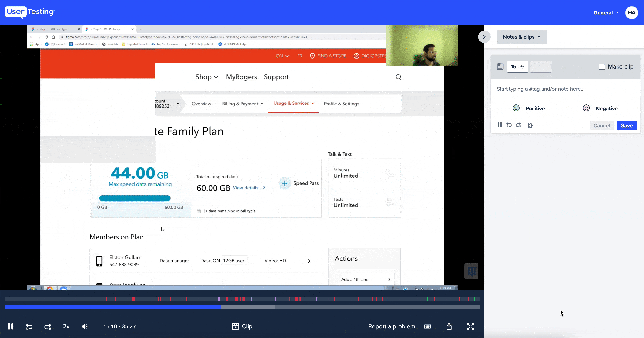Collapse the notes panel with the chevron arrow
The image size is (644, 338).
point(484,37)
